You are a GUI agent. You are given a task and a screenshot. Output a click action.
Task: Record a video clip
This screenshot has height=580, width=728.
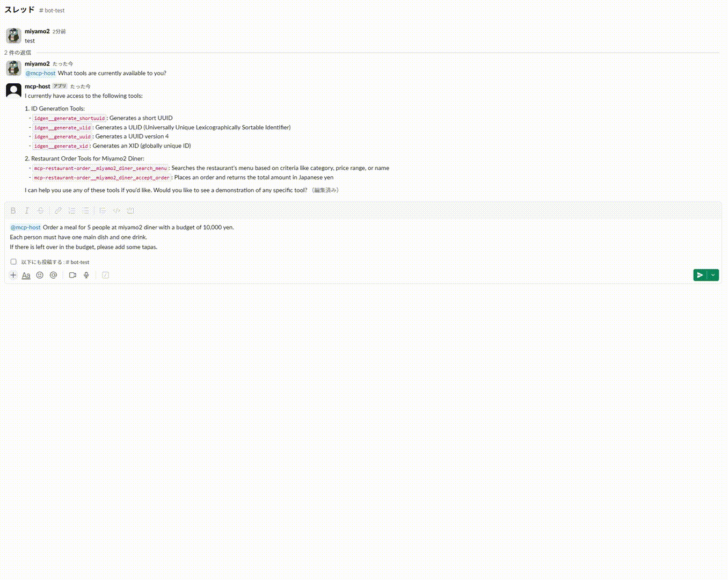click(72, 275)
